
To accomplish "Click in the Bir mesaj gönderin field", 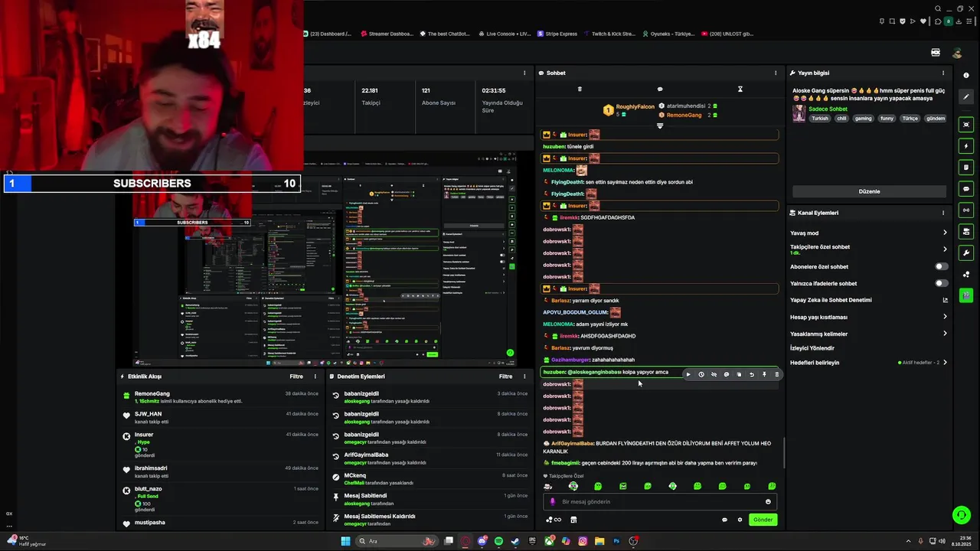I will pyautogui.click(x=660, y=502).
